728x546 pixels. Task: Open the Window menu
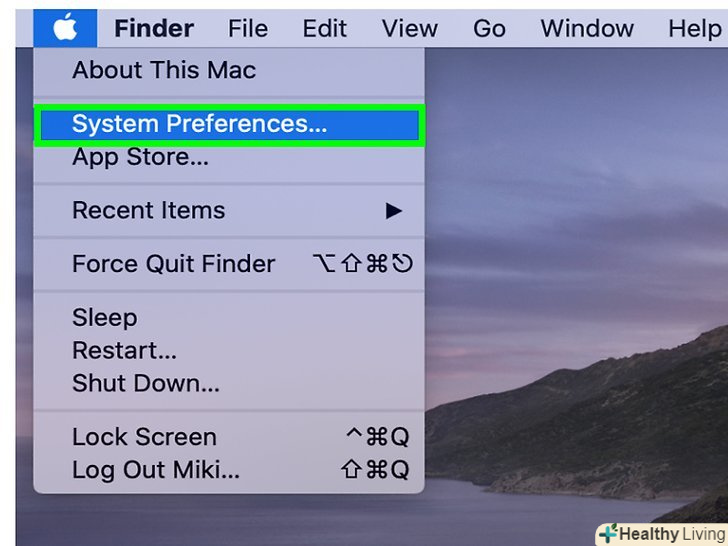point(587,28)
